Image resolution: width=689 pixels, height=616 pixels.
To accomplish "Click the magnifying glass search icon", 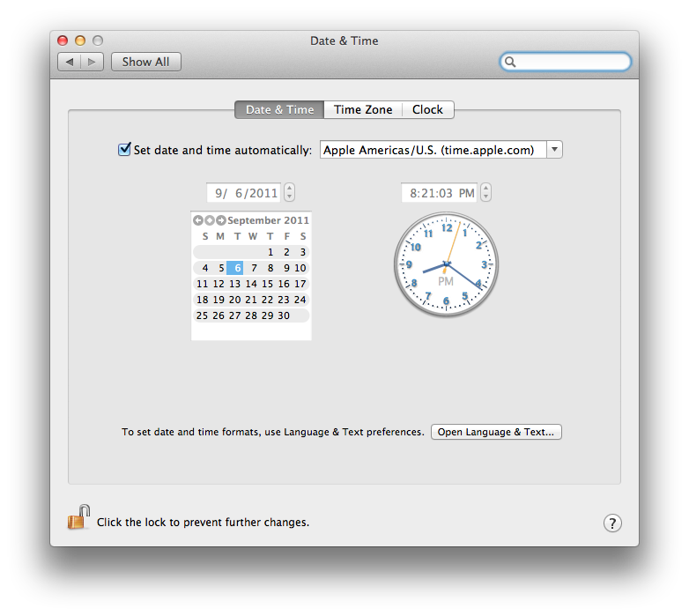I will pos(510,62).
